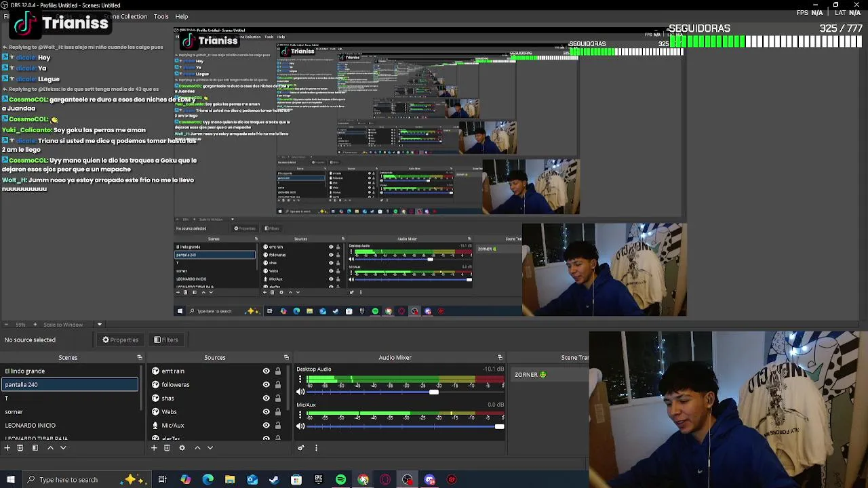Open scene filters icon in Scenes toolbar
Viewport: 868px width, 488px height.
pyautogui.click(x=35, y=447)
